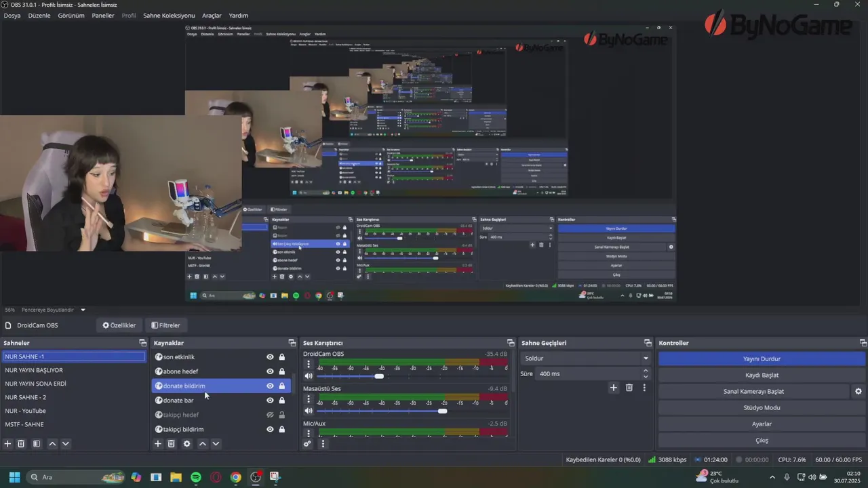Unlock the donate bar source
This screenshot has height=488, width=868.
pos(282,400)
